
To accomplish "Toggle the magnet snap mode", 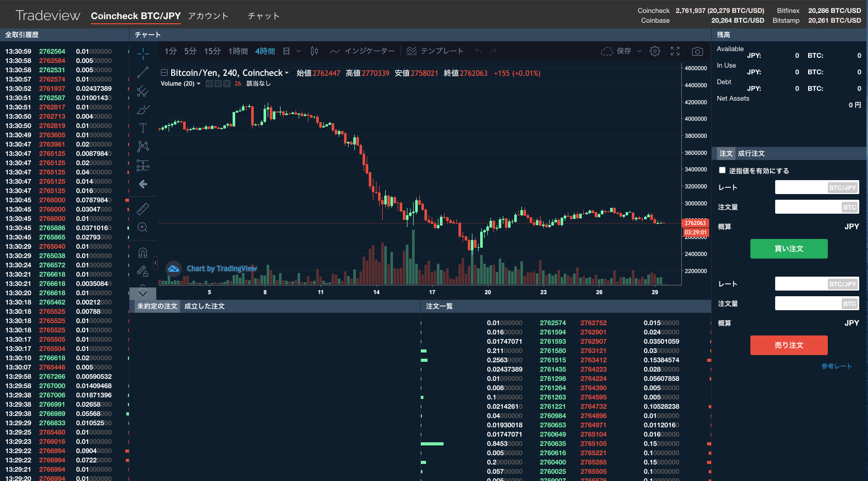I will pos(143,252).
